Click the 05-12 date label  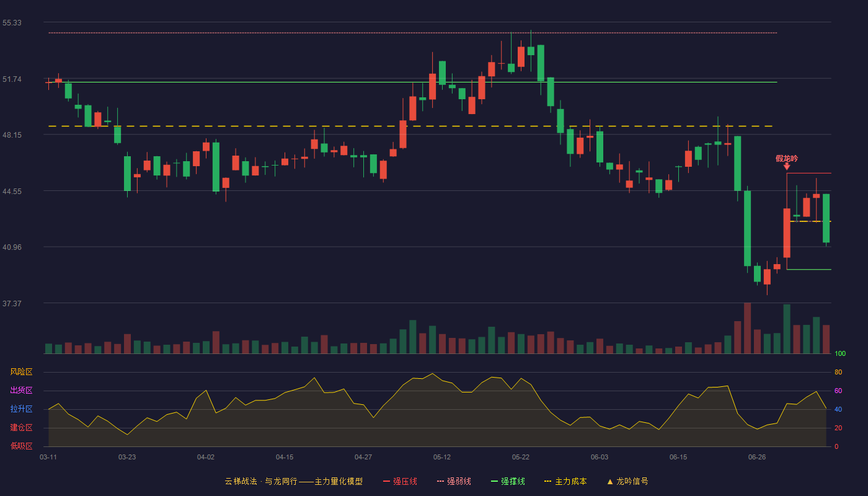point(442,457)
